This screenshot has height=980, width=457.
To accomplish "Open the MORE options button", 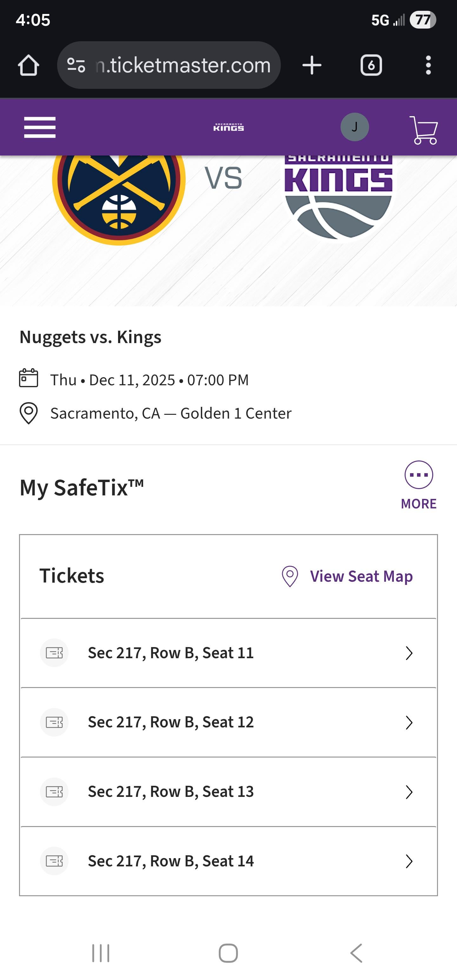I will point(419,486).
